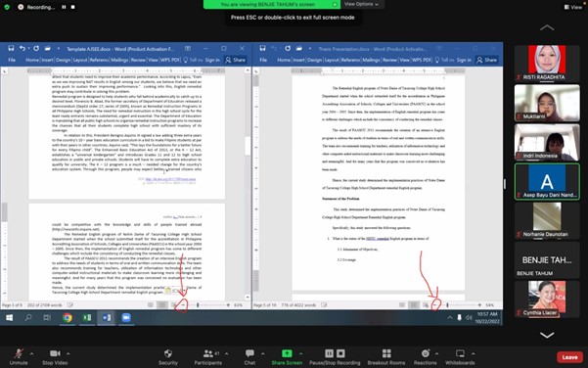This screenshot has width=588, height=368.
Task: Open Google Chrome from the shared taskbar
Action: 68,318
